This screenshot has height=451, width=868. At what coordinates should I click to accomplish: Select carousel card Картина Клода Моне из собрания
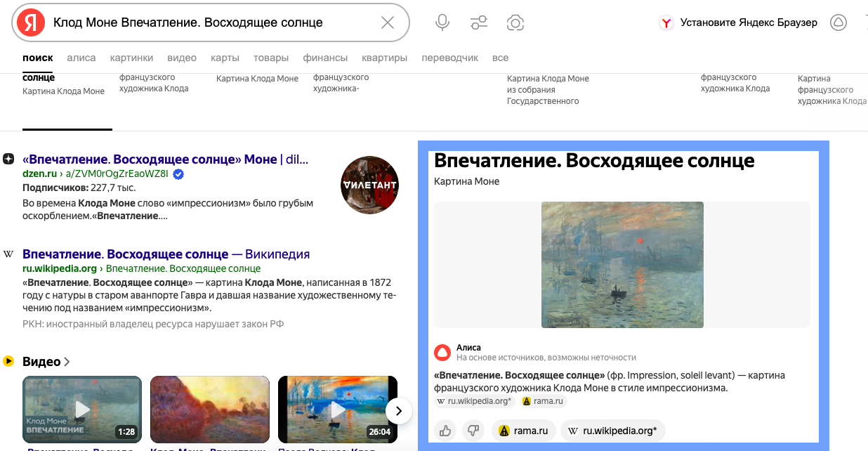(548, 89)
